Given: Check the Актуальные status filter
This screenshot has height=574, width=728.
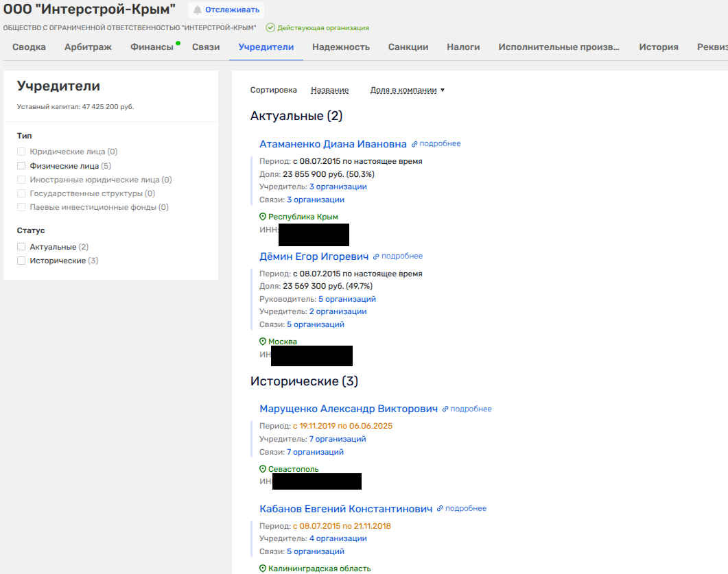Looking at the screenshot, I should 21,247.
